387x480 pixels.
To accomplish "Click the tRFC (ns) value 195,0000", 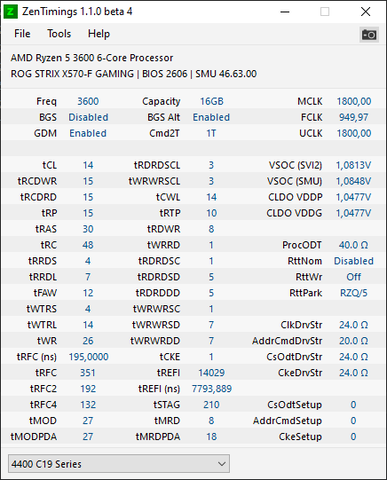I will click(x=88, y=357).
